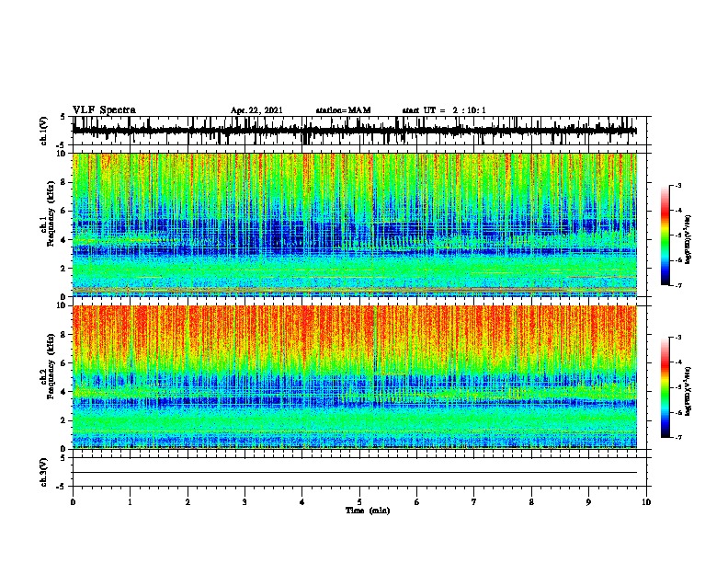This screenshot has width=728, height=563.
Task: Click the ch.1 colorbar "log(PSD)" label
Action: pyautogui.click(x=688, y=240)
